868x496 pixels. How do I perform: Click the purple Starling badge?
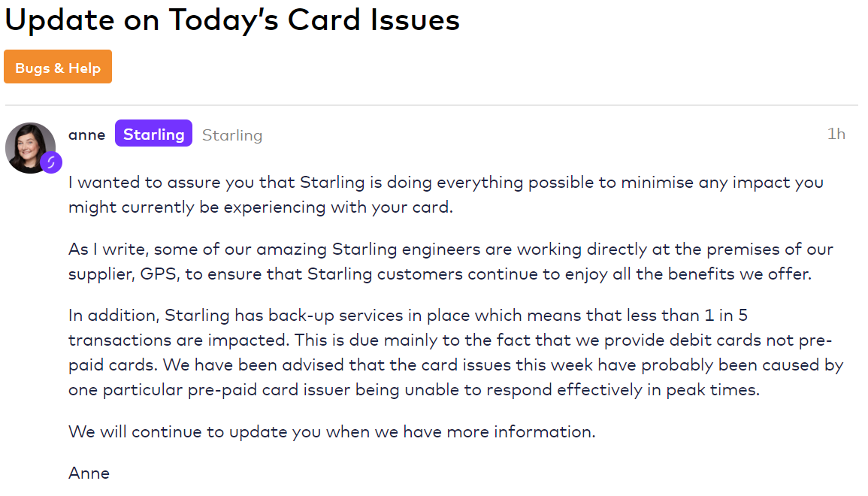pos(153,135)
